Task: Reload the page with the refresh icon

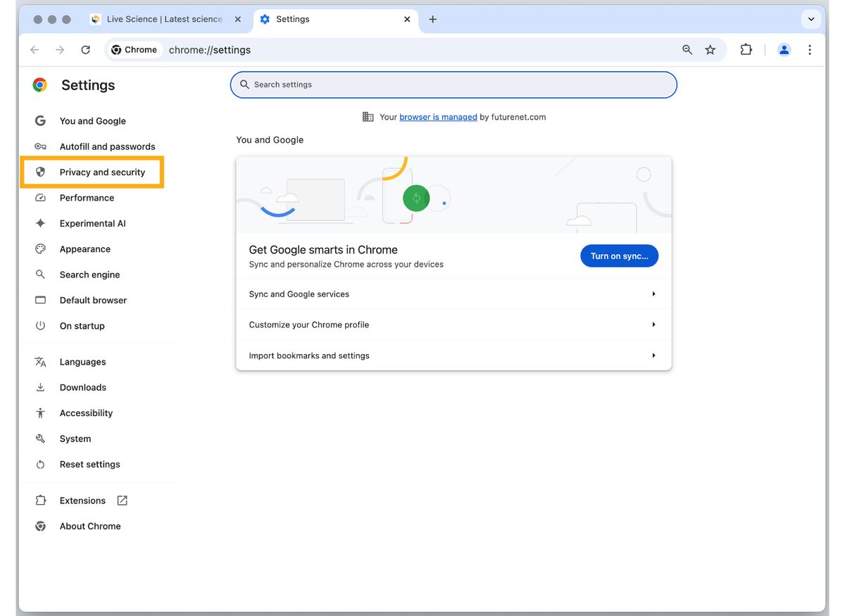Action: [x=85, y=50]
